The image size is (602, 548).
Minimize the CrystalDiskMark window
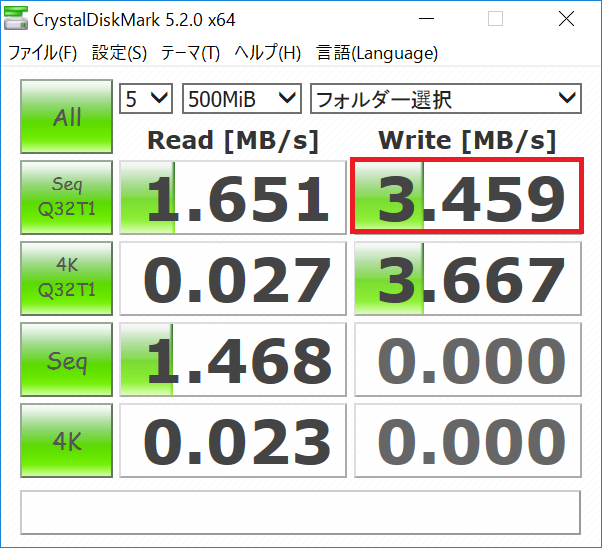point(426,18)
